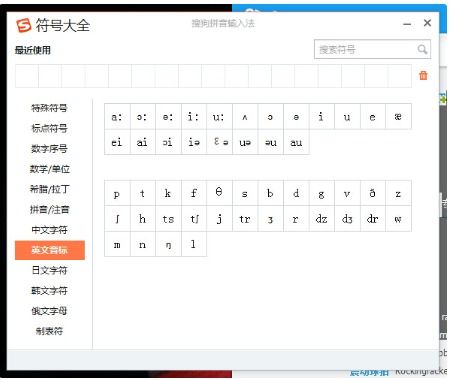Switch to the 希腊/拉丁 category
Screen dimensions: 450x380
[49, 189]
